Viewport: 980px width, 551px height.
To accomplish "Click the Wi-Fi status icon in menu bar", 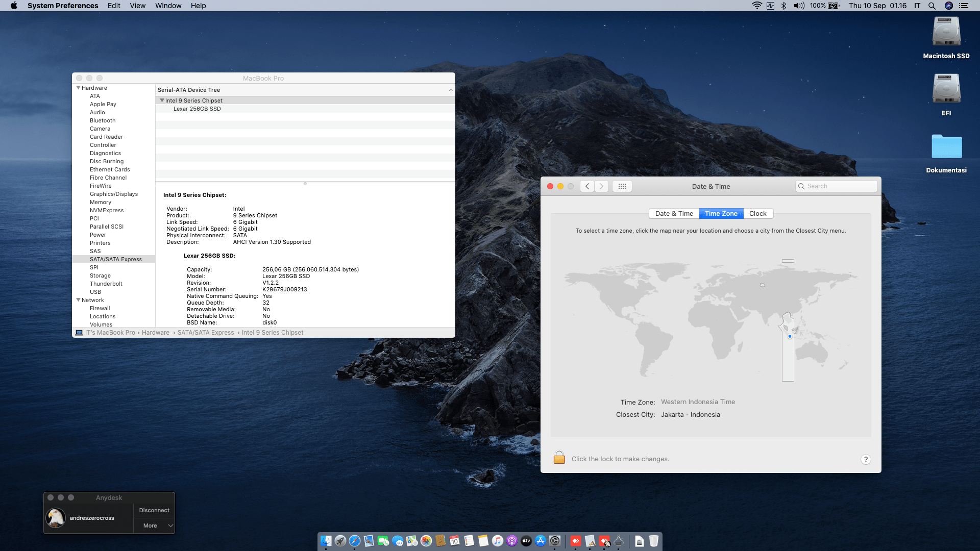I will [756, 6].
